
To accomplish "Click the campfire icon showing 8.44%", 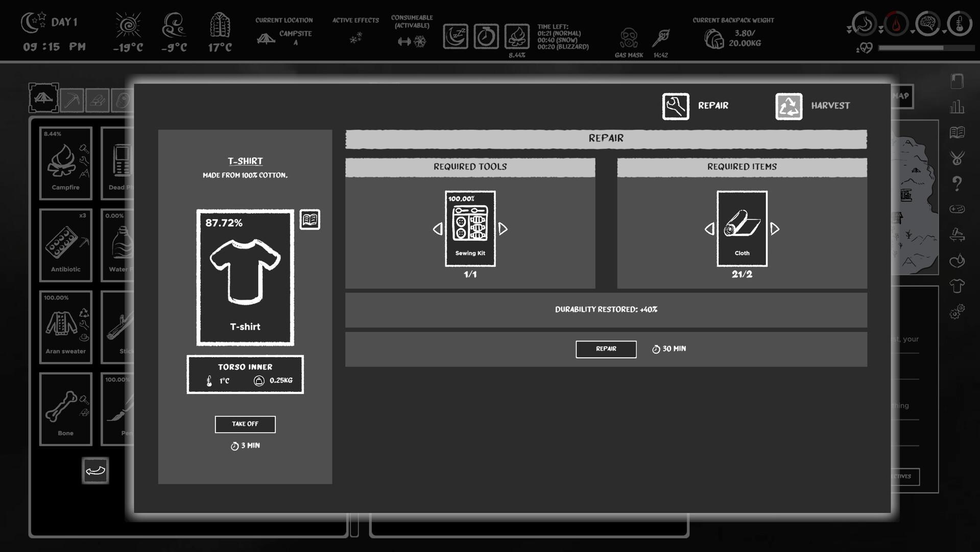I will (517, 36).
